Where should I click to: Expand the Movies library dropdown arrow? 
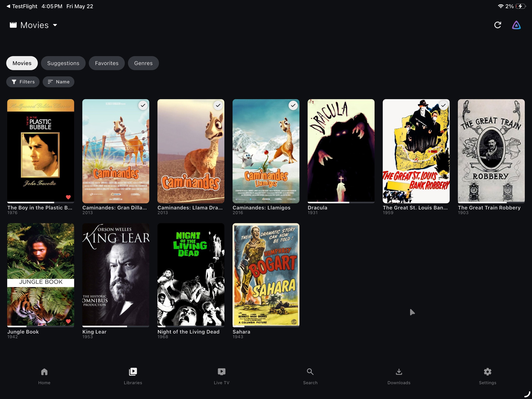click(55, 25)
